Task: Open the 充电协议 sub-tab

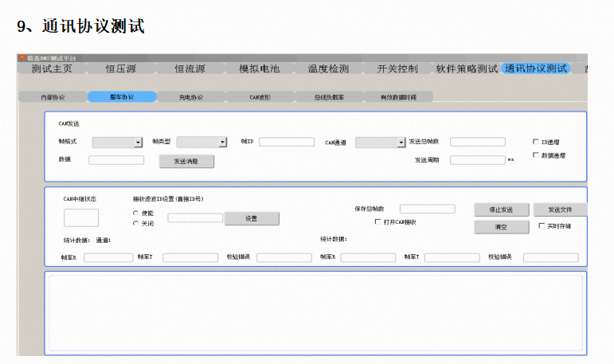Action: tap(191, 96)
